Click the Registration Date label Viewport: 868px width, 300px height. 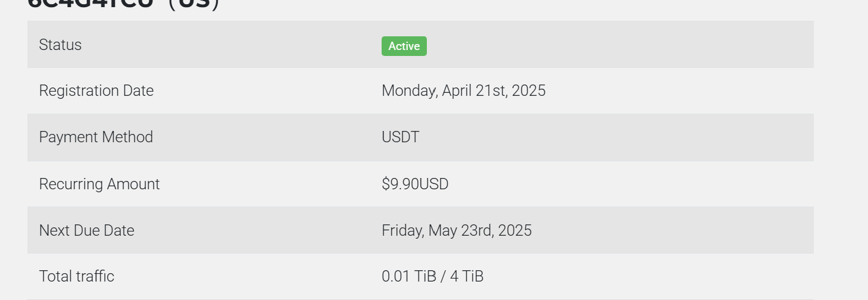tap(96, 90)
